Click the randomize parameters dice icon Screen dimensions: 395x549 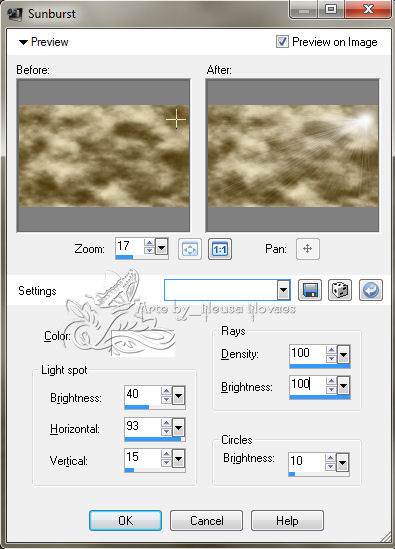(x=340, y=290)
